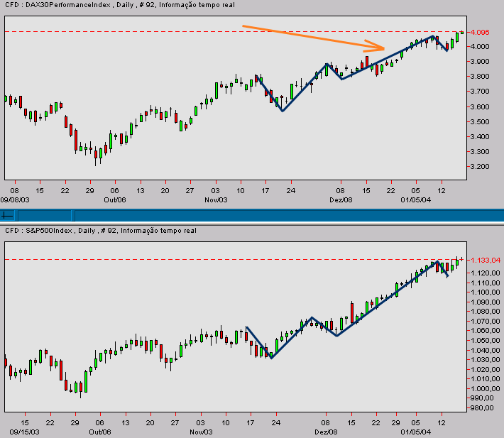
Task: Click the 1.030,00 price axis label
Action: 485,360
